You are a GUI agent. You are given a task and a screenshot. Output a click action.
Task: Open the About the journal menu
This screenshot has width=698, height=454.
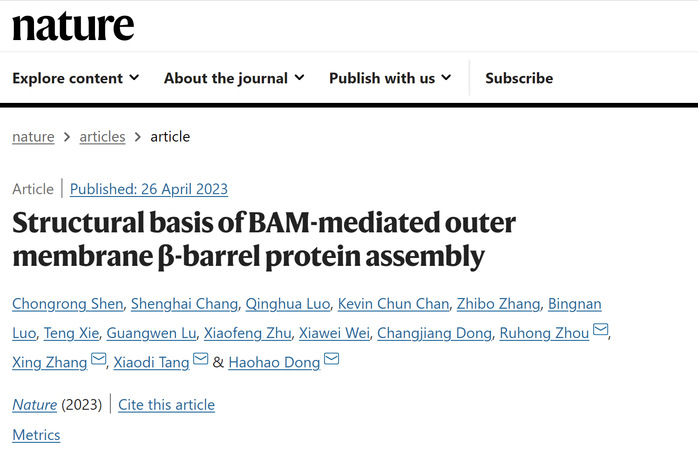(x=234, y=78)
